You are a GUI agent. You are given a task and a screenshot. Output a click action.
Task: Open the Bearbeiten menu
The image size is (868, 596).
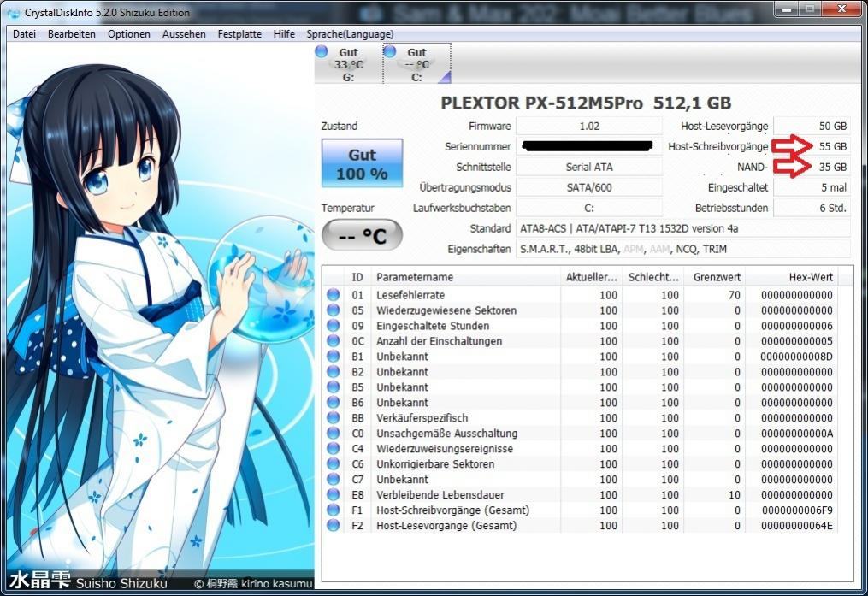(72, 33)
